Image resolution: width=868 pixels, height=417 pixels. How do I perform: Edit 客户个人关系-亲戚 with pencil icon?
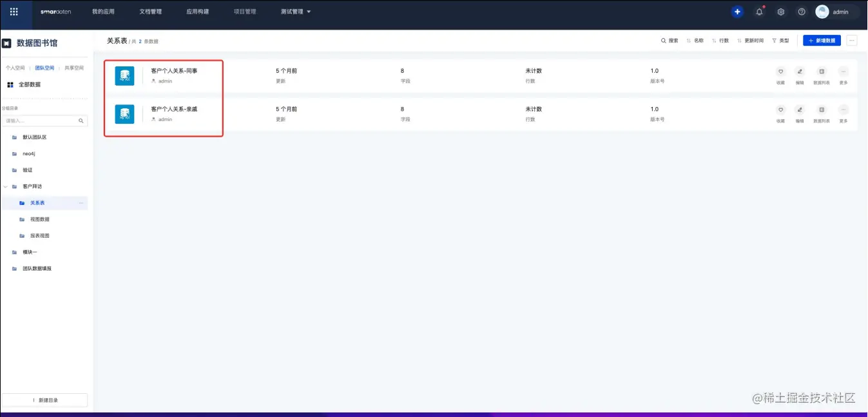(800, 110)
